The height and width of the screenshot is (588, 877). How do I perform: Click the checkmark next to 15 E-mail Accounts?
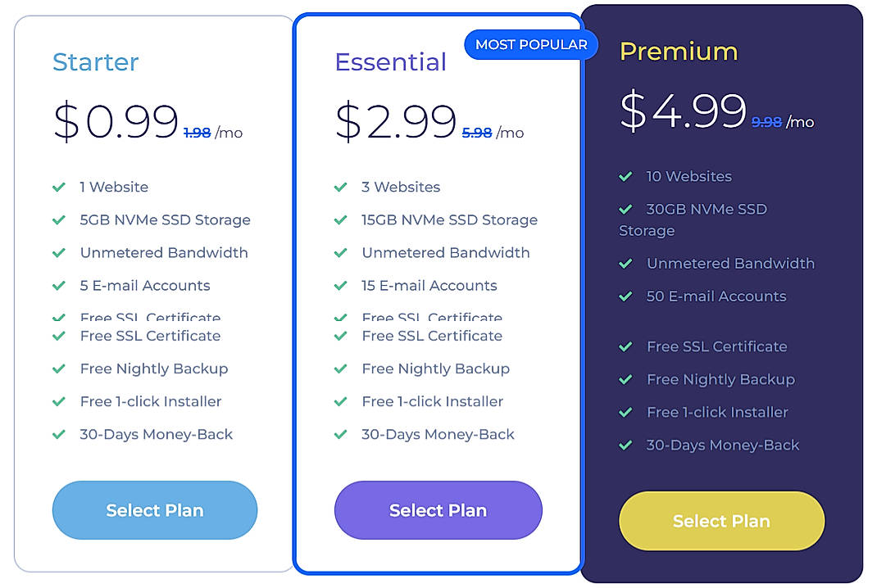[343, 285]
